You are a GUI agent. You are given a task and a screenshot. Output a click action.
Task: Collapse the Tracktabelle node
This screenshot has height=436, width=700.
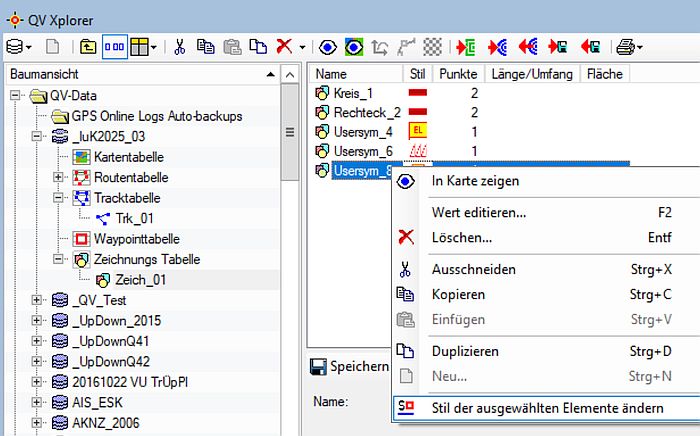pyautogui.click(x=58, y=198)
